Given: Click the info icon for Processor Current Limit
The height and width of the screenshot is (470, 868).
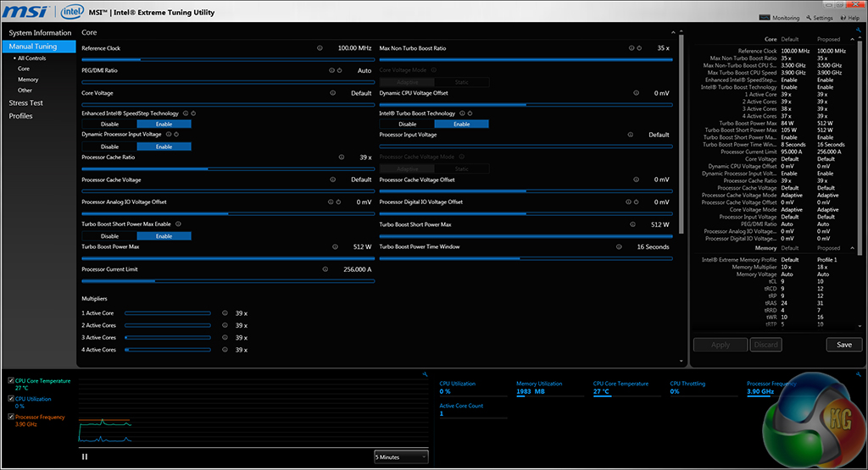Looking at the screenshot, I should coord(325,269).
